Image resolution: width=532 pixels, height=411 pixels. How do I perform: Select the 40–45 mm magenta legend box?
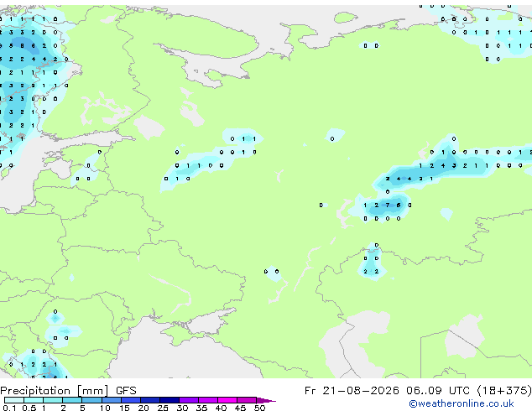point(227,400)
